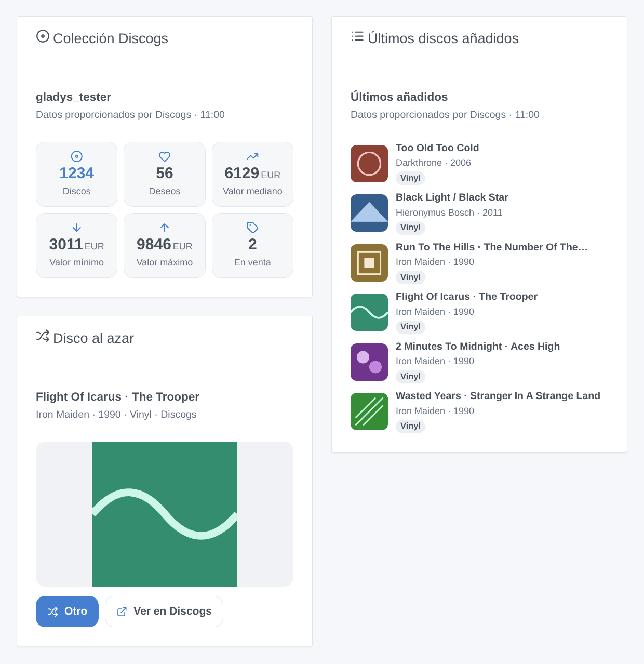Click the shuffle icon beside Disco al azar
This screenshot has height=664, width=644.
pos(43,336)
